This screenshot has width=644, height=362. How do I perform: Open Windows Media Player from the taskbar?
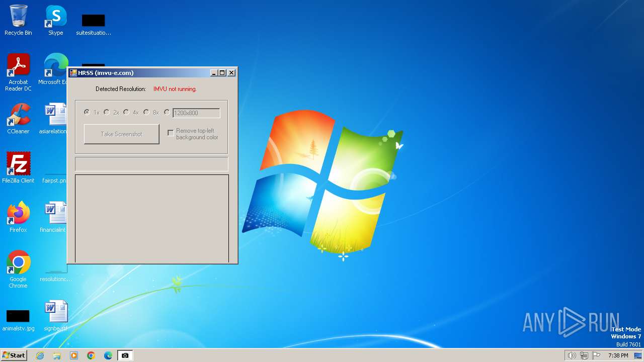74,355
